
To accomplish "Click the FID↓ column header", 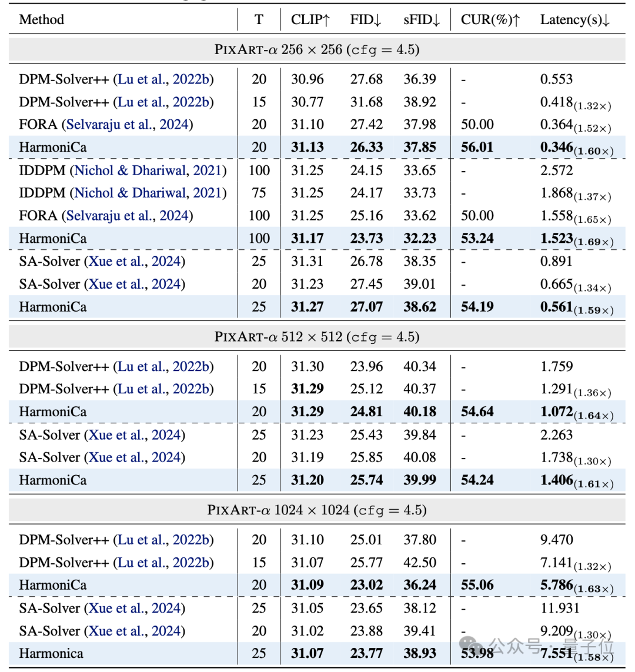I will pyautogui.click(x=366, y=19).
